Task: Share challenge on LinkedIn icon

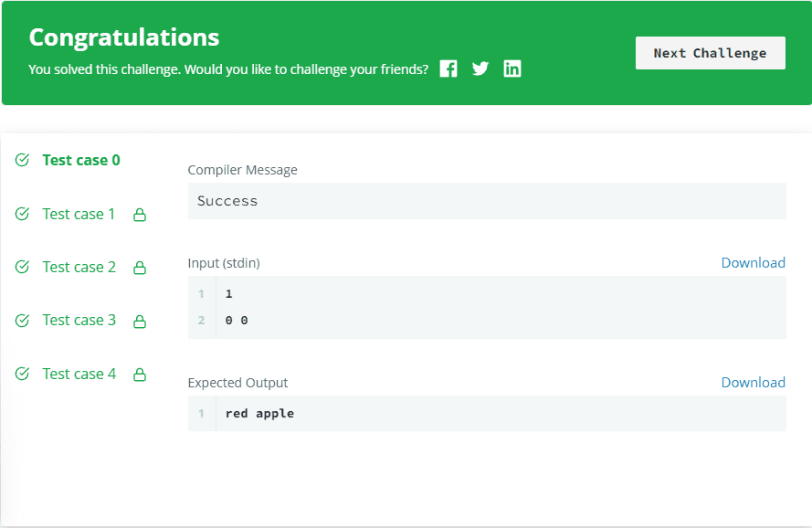Action: [x=512, y=69]
